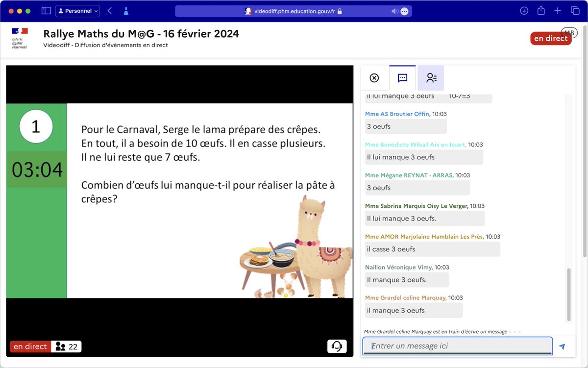Click sender name 'Mme Grardel celine Marquay'

point(406,298)
